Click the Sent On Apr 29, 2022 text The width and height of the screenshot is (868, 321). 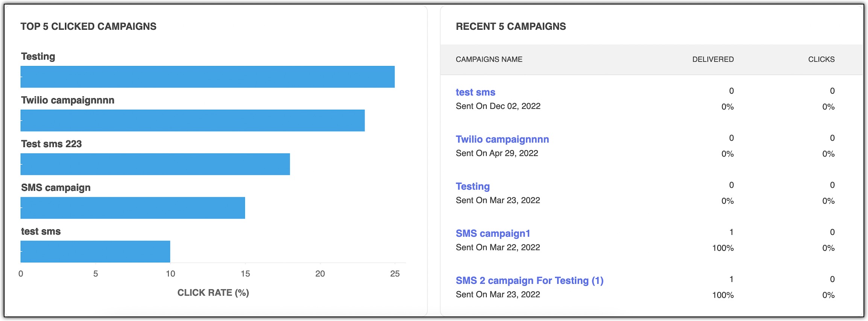point(497,153)
